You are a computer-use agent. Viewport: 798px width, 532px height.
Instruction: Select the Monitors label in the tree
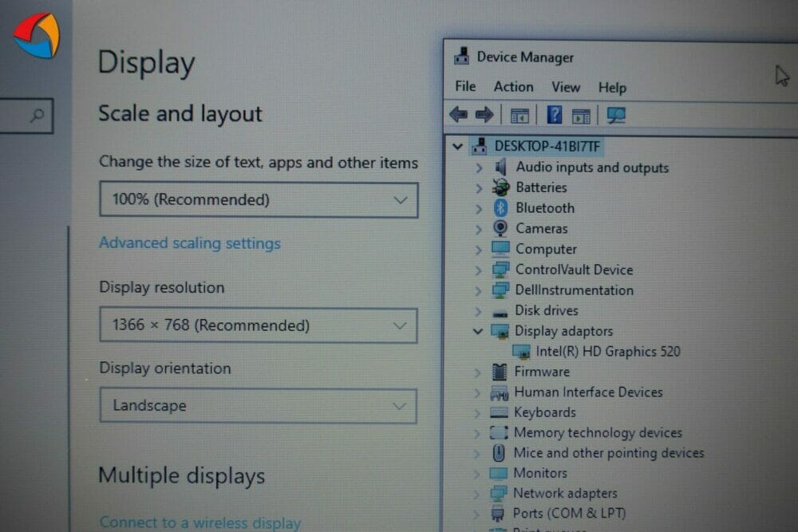tap(540, 473)
